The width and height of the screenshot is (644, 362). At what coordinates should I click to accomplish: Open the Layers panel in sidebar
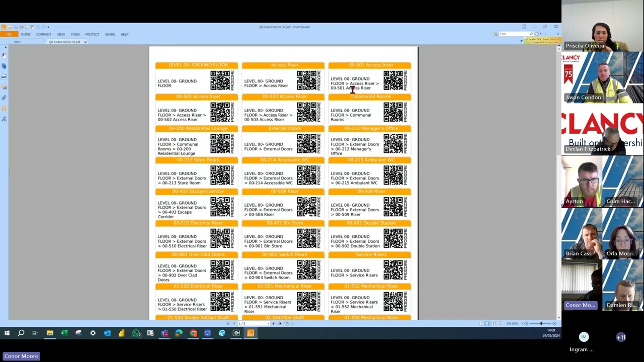pyautogui.click(x=4, y=76)
